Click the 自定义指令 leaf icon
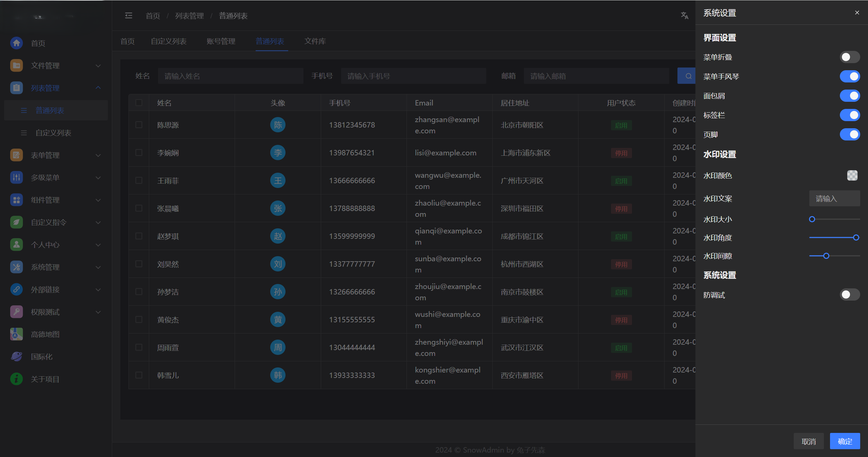This screenshot has height=457, width=868. 16,222
